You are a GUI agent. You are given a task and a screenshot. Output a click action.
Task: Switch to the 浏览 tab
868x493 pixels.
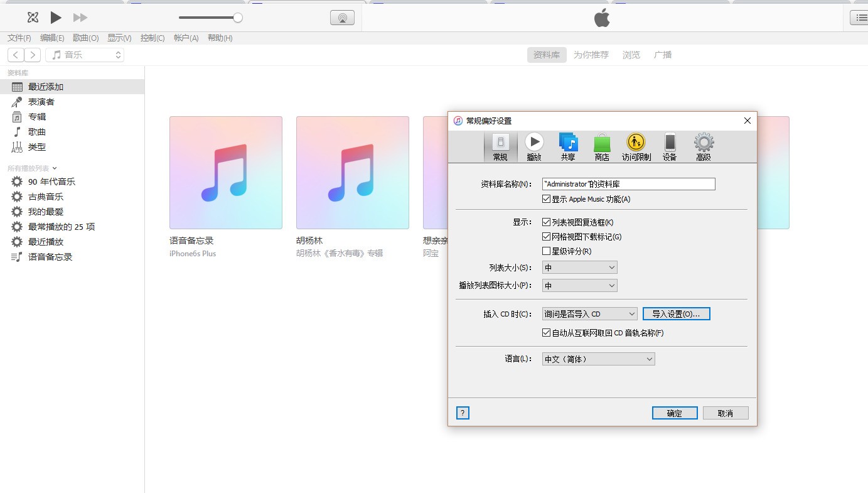[631, 55]
